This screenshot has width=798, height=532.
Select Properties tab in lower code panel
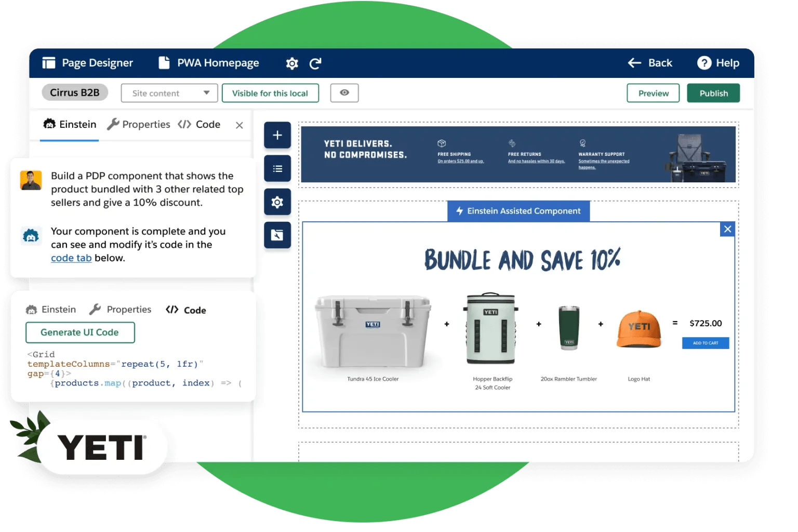[x=120, y=310]
